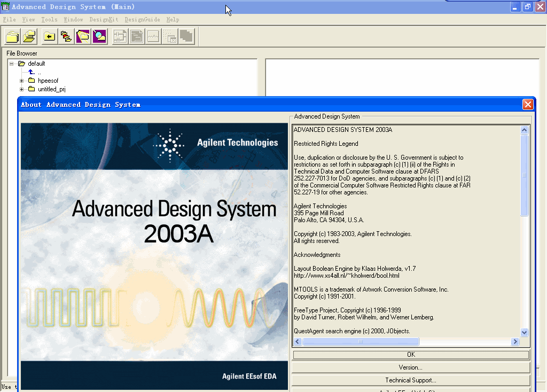
Task: Click the QuestAgent search engine line
Action: [x=352, y=331]
